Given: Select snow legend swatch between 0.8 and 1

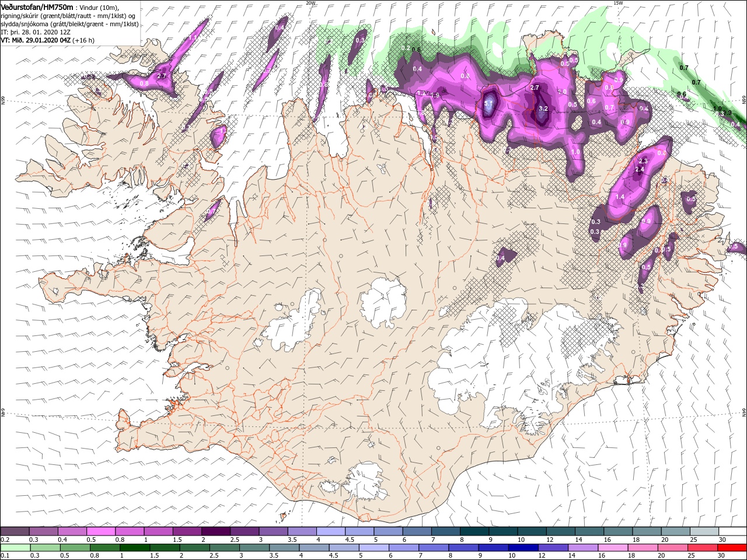Looking at the screenshot, I should (129, 531).
